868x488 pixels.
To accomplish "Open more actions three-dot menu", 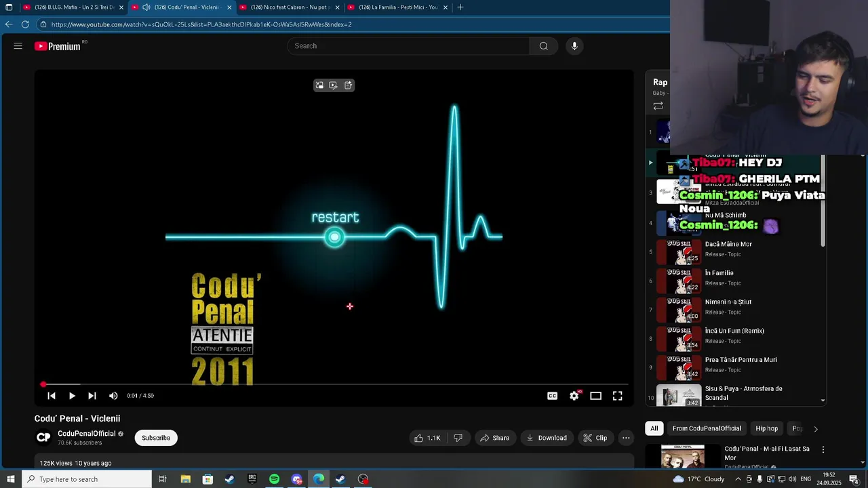I will (626, 438).
